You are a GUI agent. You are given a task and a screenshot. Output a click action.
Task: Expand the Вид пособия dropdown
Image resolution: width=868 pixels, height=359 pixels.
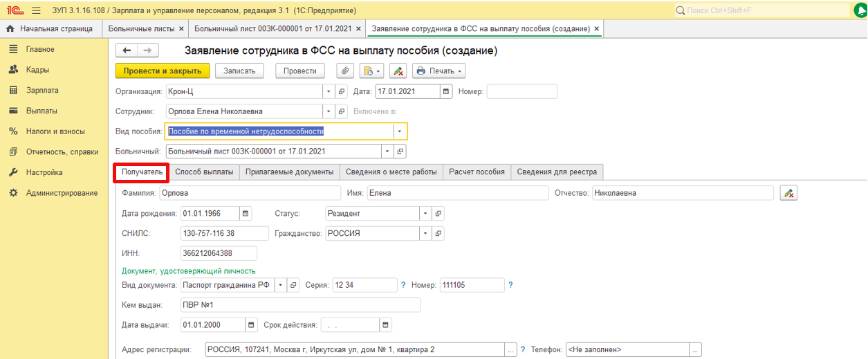pyautogui.click(x=399, y=131)
